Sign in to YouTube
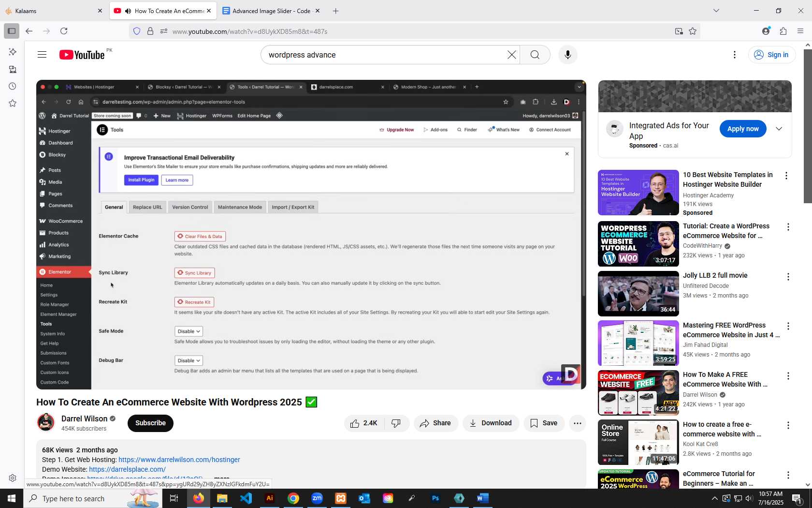 [772, 55]
